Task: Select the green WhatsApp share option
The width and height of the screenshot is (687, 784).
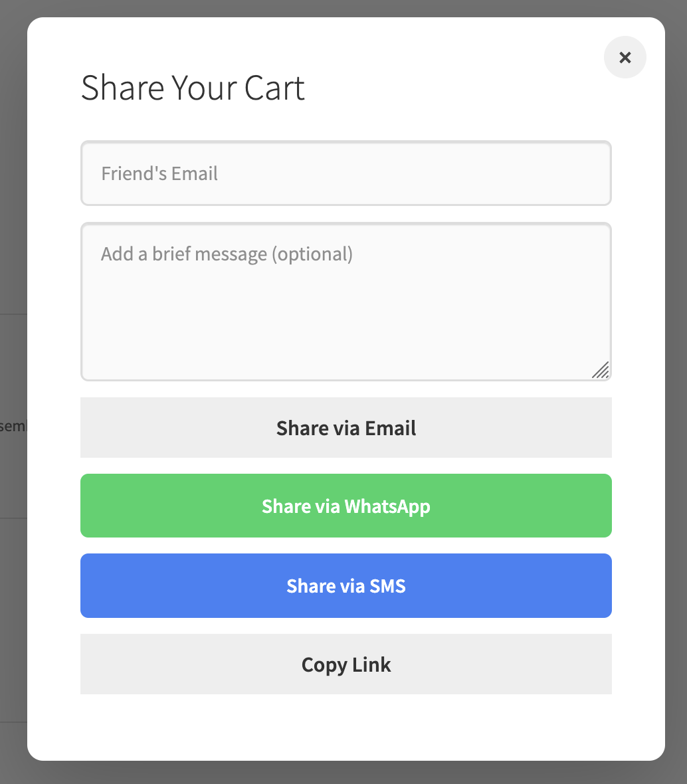Action: (x=345, y=506)
